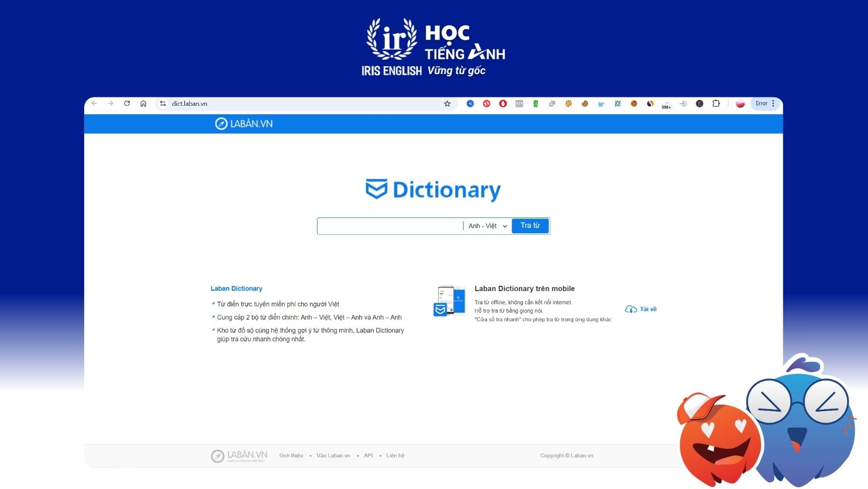The image size is (868, 489).
Task: Click the dark orange cookie extension
Action: [634, 104]
